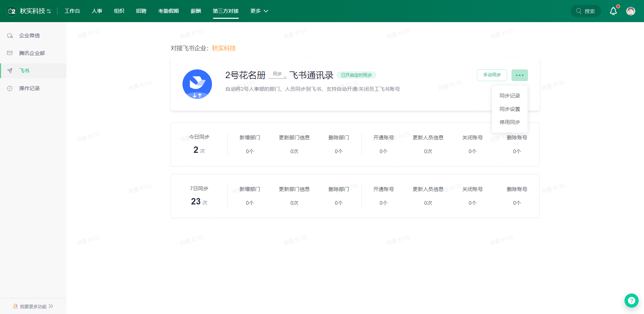This screenshot has width=644, height=314.
Task: Expand the 更多 dropdown in top navigation
Action: click(259, 11)
